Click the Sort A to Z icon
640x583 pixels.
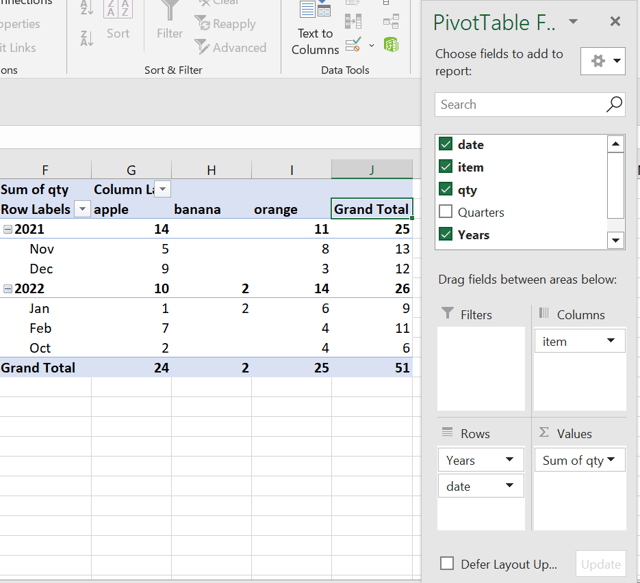(x=87, y=7)
